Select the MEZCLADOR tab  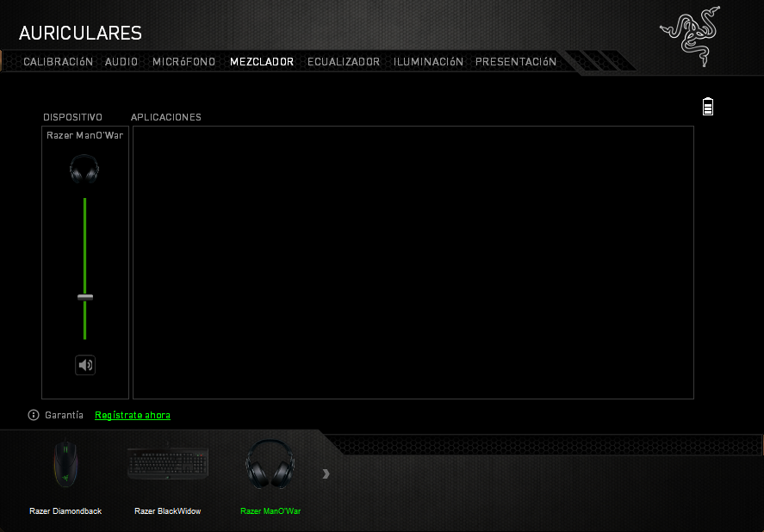(x=262, y=62)
